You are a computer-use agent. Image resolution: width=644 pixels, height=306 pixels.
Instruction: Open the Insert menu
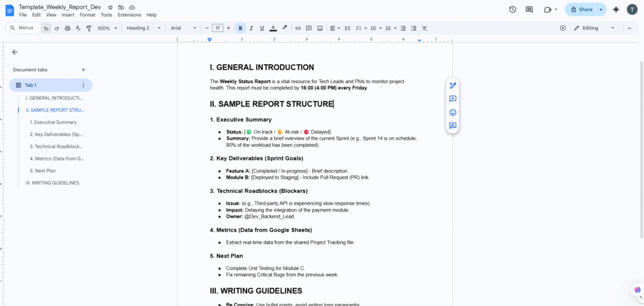click(68, 14)
